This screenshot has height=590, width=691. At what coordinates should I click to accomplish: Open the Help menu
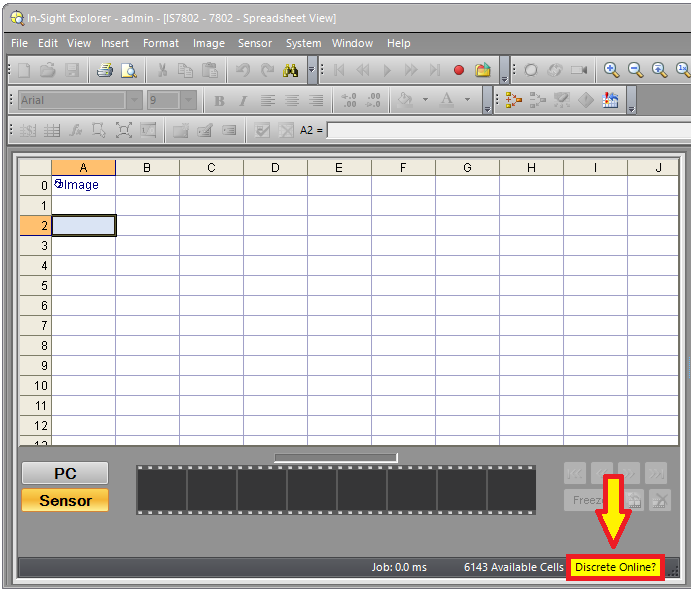(398, 43)
